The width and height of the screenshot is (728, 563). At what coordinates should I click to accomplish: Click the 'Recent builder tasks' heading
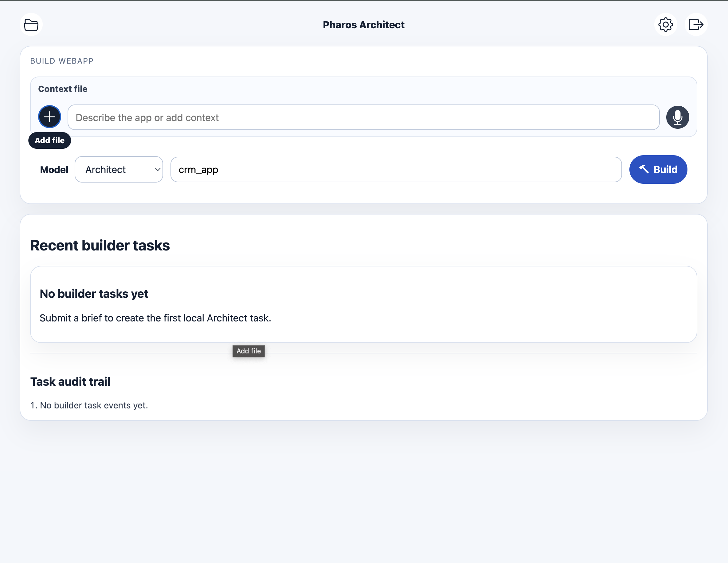click(x=100, y=246)
